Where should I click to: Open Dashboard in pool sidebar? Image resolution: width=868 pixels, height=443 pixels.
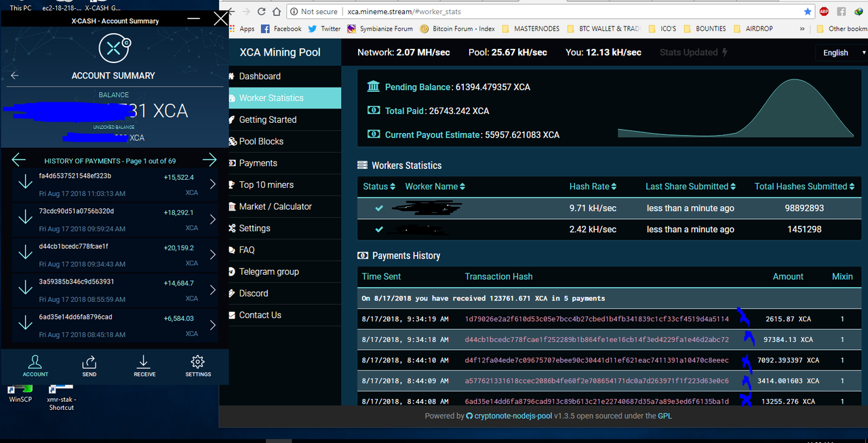[x=285, y=76]
